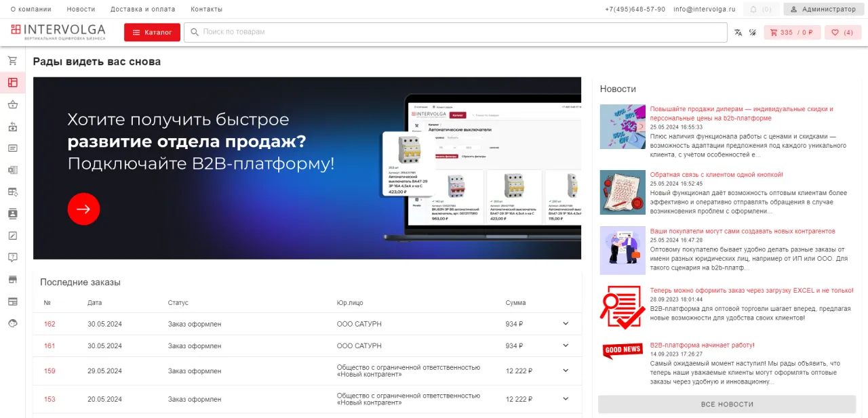
Task: Open the Доставка и оплата menu item
Action: (143, 9)
